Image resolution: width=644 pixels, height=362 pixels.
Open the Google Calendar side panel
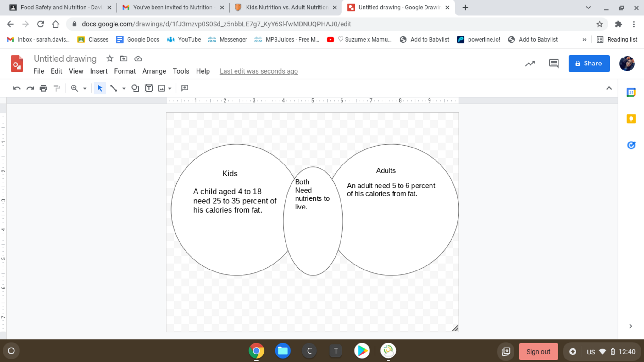point(631,92)
